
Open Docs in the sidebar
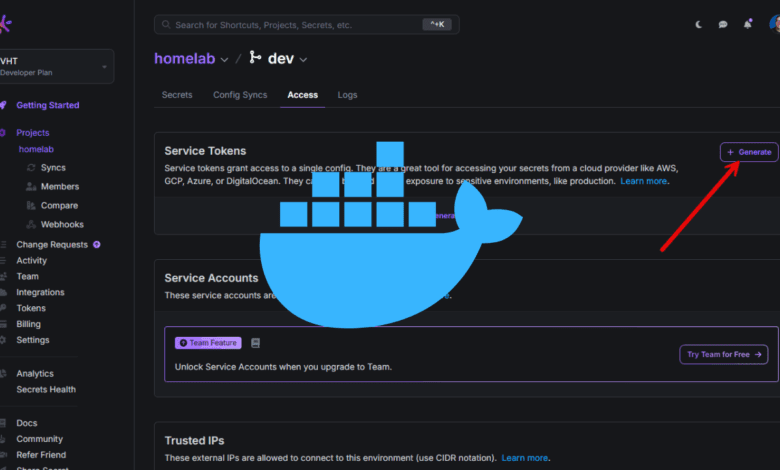click(27, 423)
